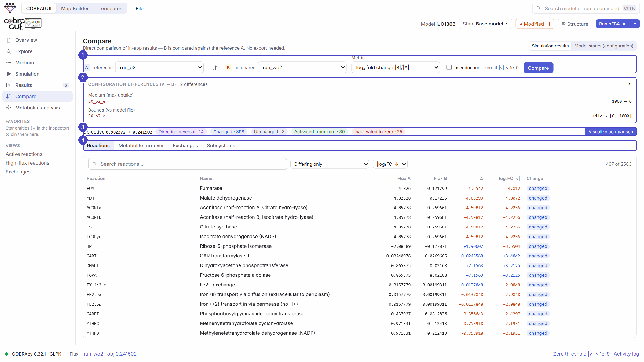Collapse the Configuration Differences panel

pos(629,84)
